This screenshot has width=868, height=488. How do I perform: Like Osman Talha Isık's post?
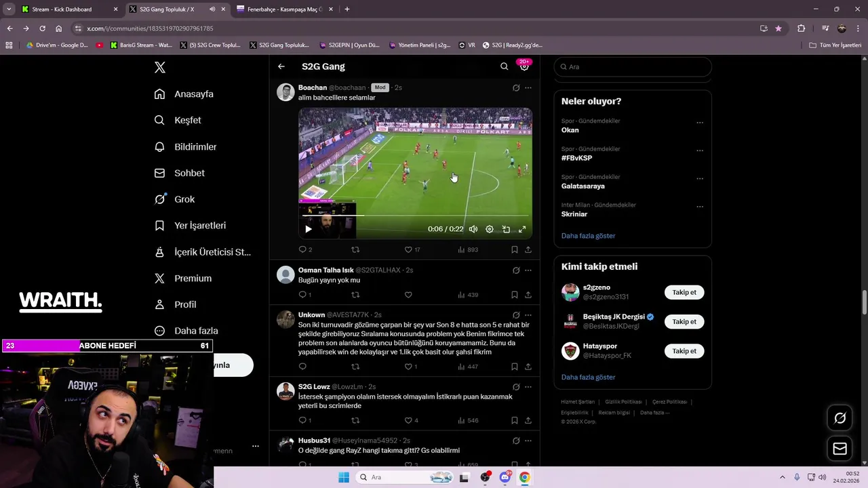(408, 295)
